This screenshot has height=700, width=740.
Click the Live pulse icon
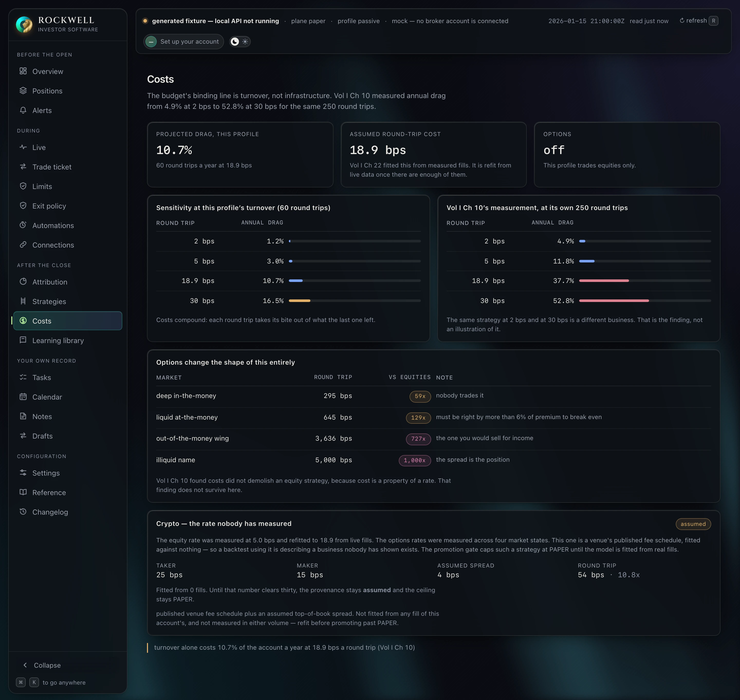(x=23, y=147)
